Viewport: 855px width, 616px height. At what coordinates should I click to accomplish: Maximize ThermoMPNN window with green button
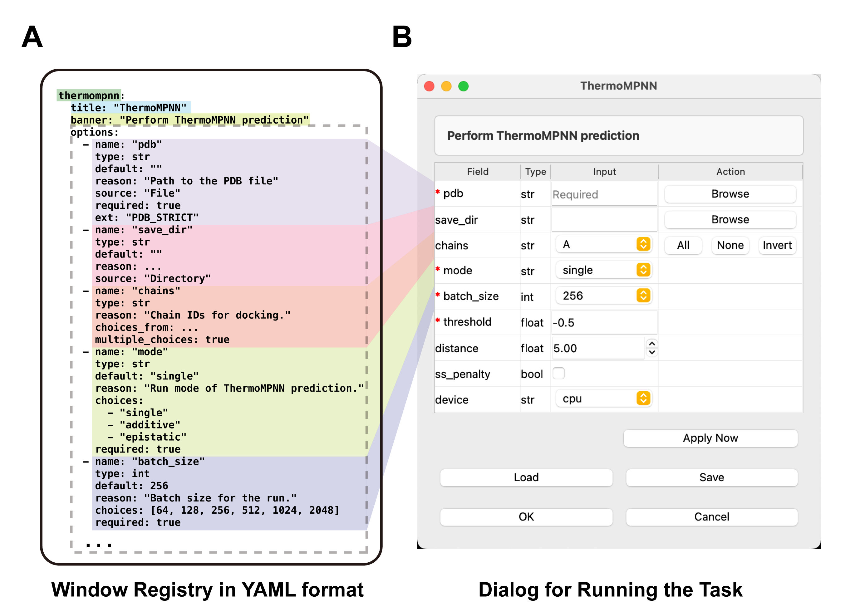coord(463,86)
